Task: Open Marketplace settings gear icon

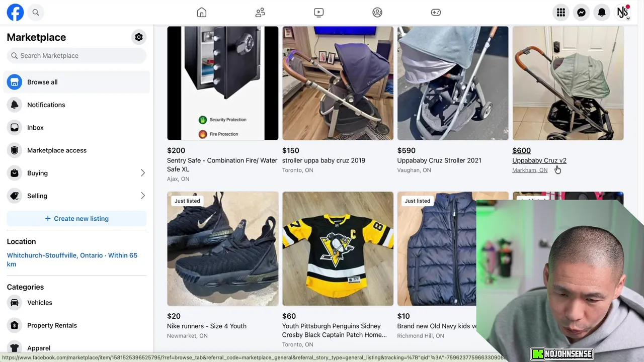Action: tap(139, 37)
